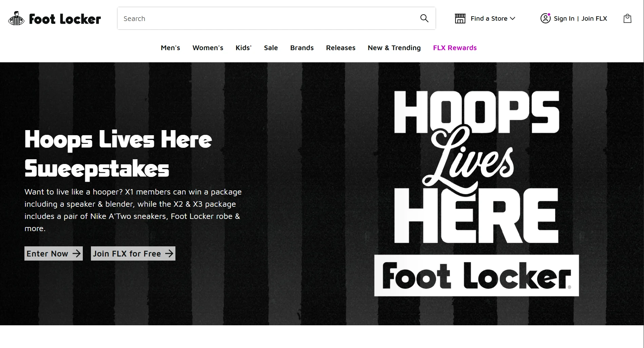Image resolution: width=644 pixels, height=348 pixels.
Task: Open the shopping bag cart icon
Action: [627, 18]
